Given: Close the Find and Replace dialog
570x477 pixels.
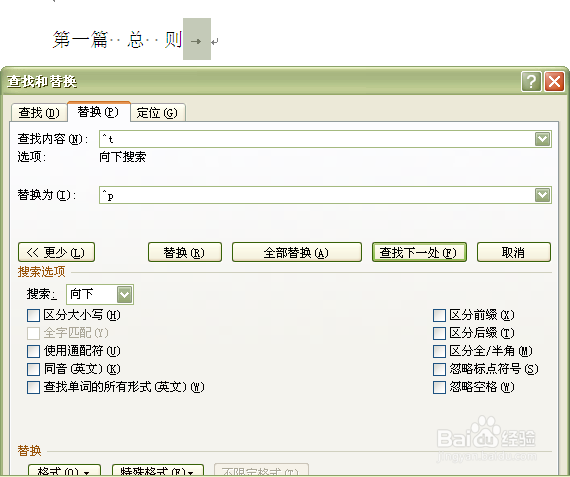Looking at the screenshot, I should (554, 81).
